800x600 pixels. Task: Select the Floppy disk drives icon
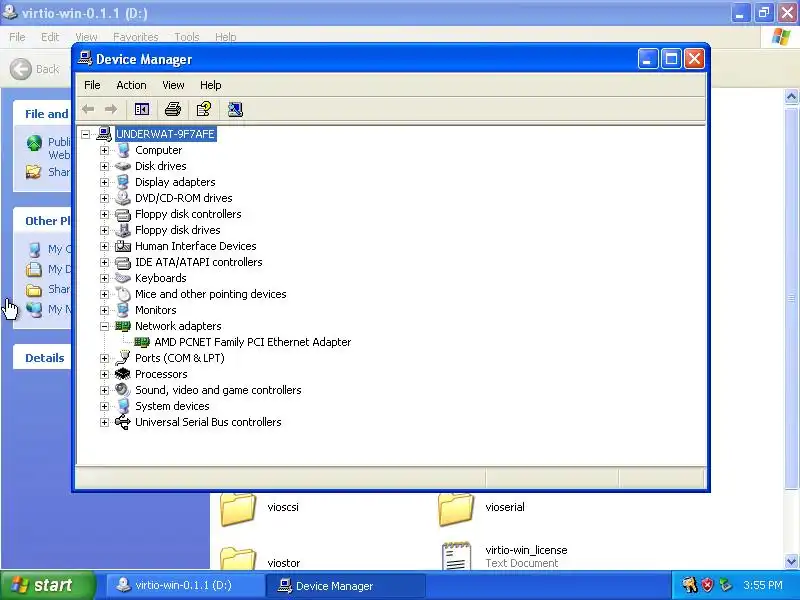123,230
